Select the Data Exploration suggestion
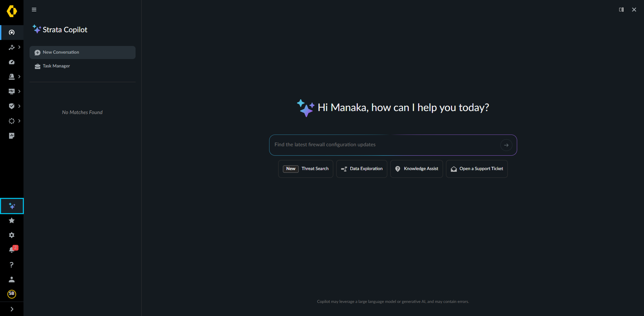 point(362,169)
